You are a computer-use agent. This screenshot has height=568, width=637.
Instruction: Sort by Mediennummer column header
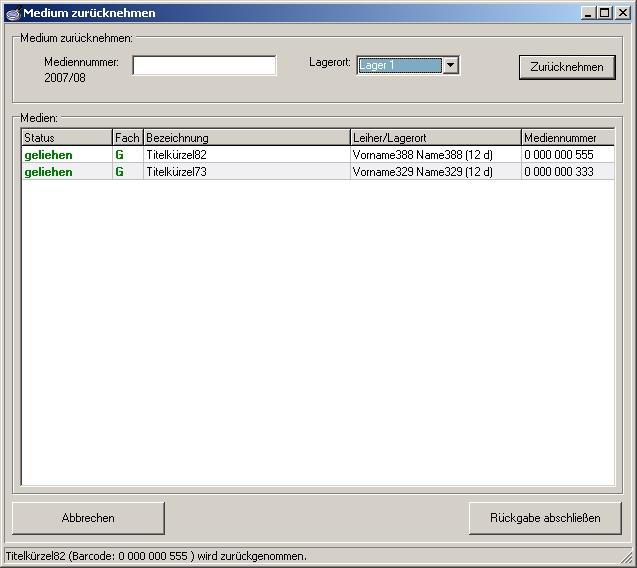click(566, 138)
